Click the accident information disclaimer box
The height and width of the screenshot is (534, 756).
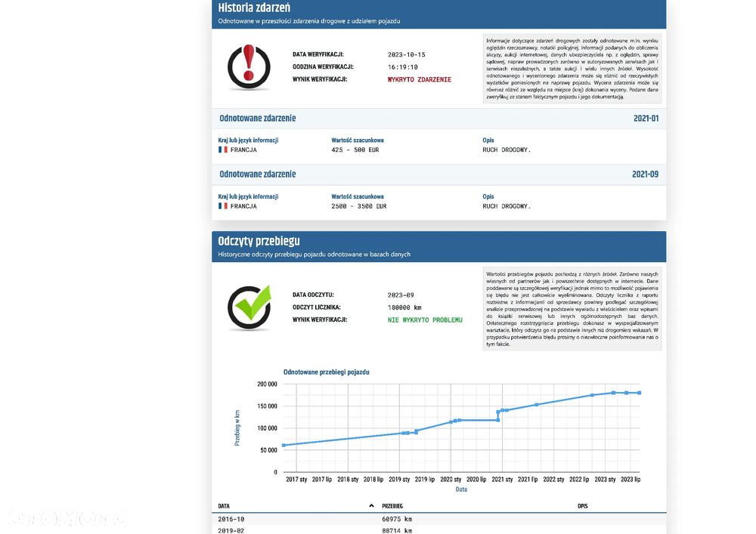pos(572,69)
